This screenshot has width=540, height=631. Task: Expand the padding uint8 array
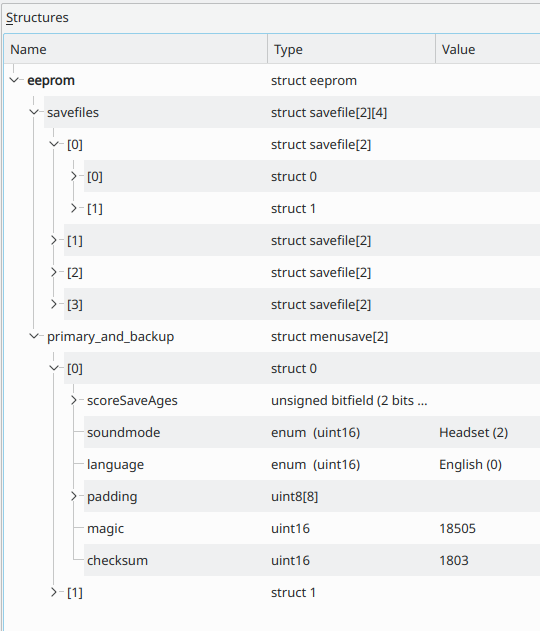pos(74,496)
